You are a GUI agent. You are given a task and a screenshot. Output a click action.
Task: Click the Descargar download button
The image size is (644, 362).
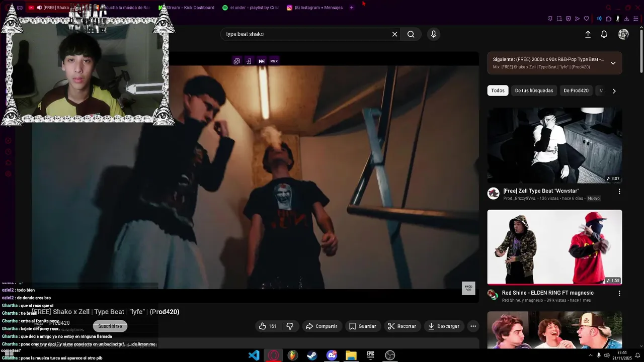(x=444, y=326)
